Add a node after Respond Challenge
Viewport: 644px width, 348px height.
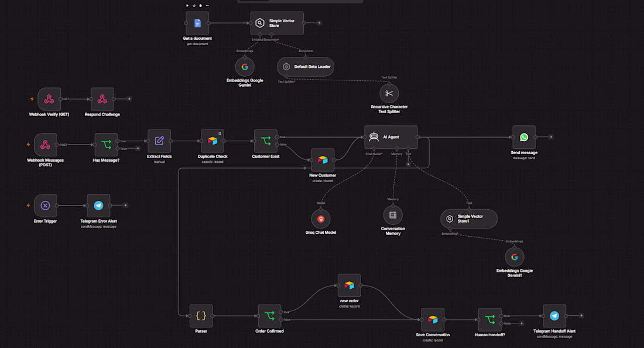(129, 99)
